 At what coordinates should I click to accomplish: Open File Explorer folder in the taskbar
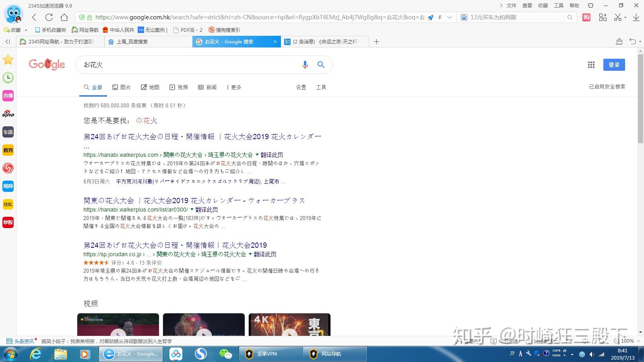point(60,354)
